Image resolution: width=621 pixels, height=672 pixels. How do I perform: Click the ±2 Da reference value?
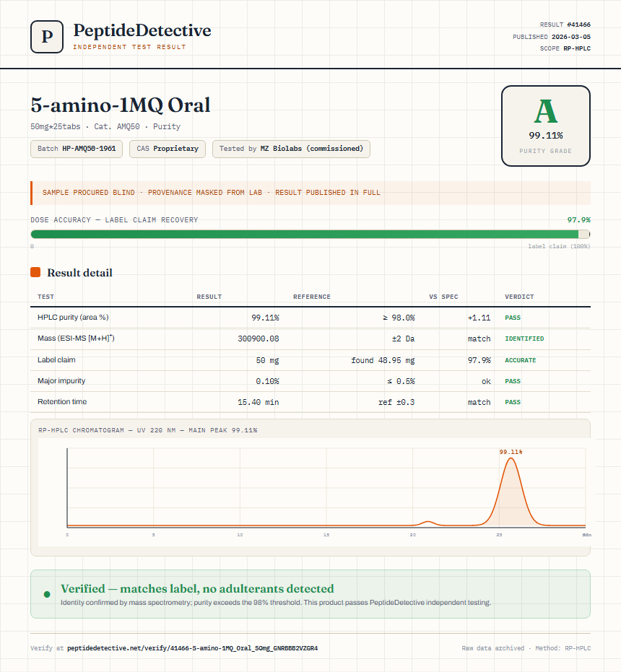click(403, 339)
